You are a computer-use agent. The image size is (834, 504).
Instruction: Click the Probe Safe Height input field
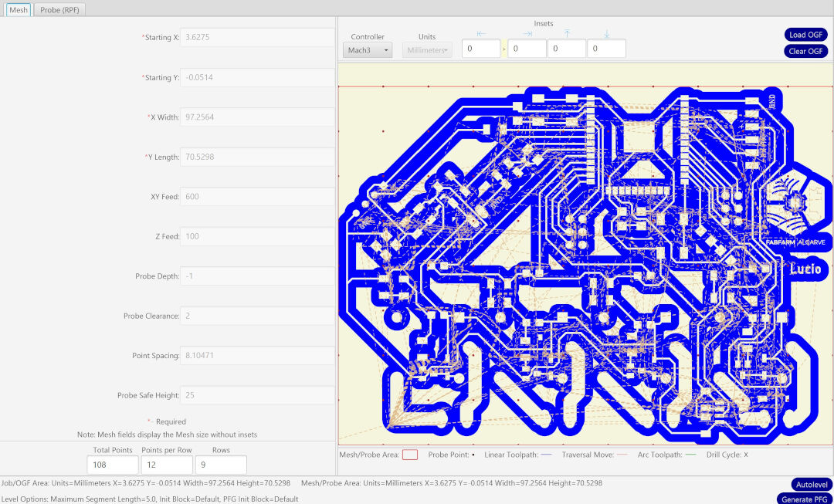[x=257, y=395]
